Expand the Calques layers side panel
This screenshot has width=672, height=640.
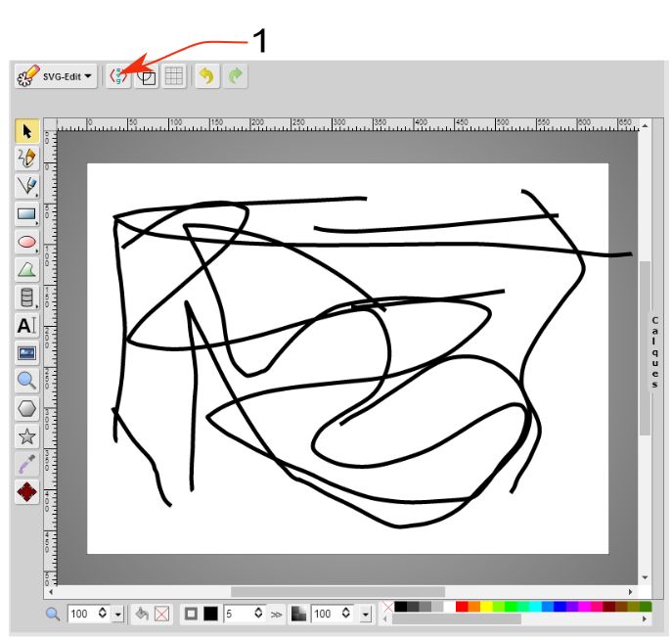coord(654,352)
